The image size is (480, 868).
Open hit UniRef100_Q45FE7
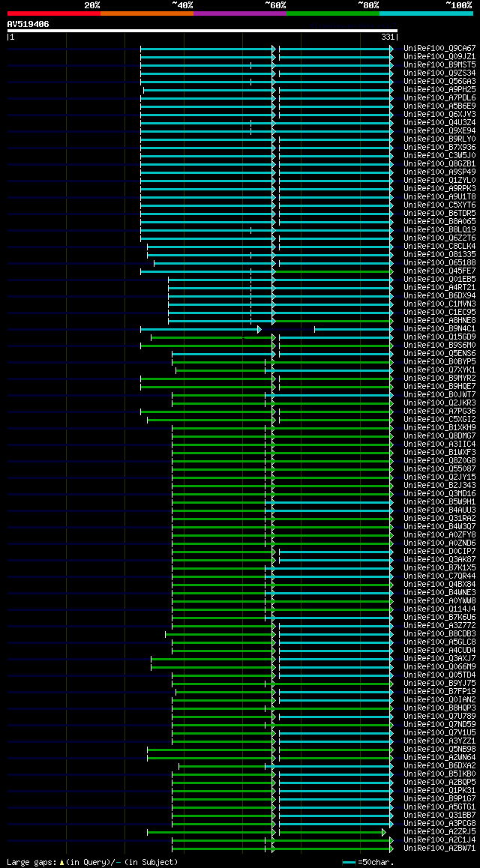click(x=439, y=271)
